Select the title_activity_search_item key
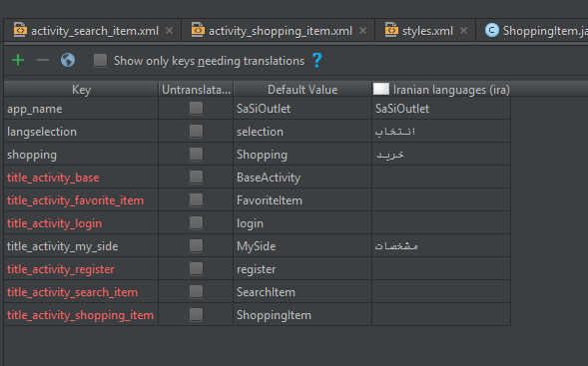588x366 pixels. pyautogui.click(x=81, y=292)
